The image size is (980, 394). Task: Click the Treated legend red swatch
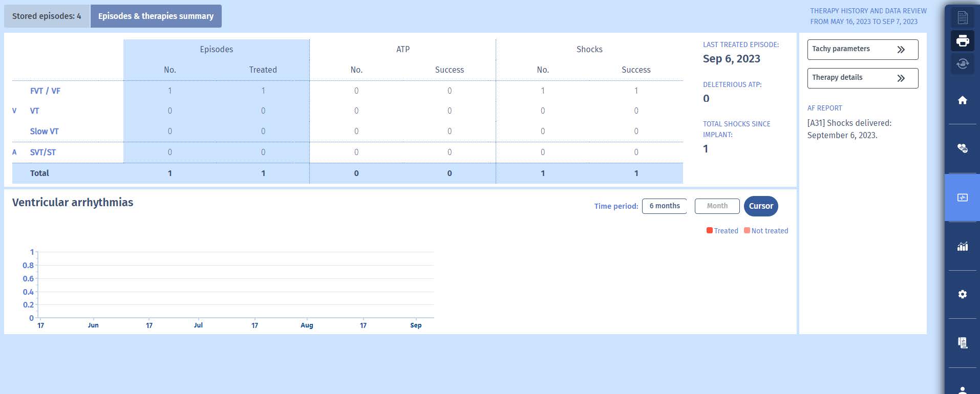coord(709,231)
